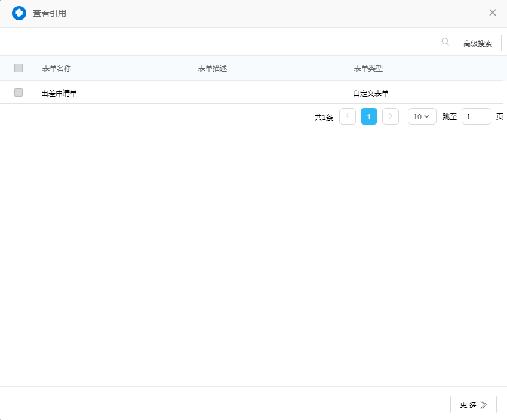Click the 表单类型 column header
The width and height of the screenshot is (507, 420).
click(368, 69)
